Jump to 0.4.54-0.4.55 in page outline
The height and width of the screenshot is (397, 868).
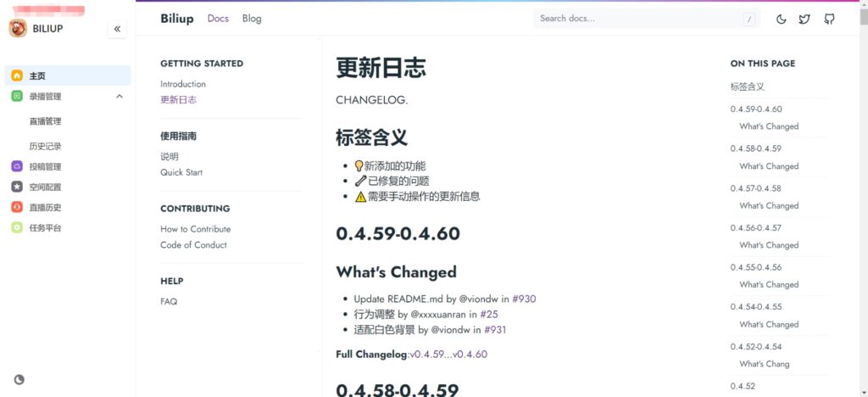pyautogui.click(x=756, y=307)
